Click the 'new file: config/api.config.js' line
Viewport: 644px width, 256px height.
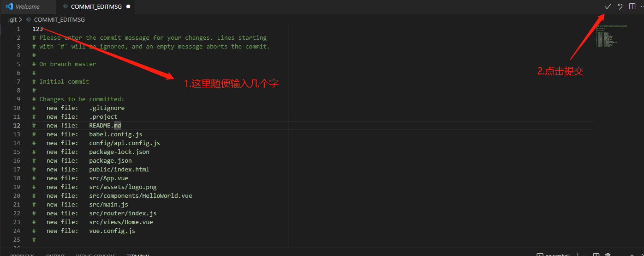pos(96,143)
